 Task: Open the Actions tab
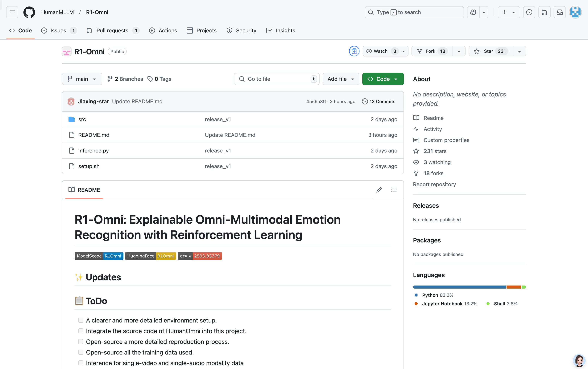tap(163, 30)
